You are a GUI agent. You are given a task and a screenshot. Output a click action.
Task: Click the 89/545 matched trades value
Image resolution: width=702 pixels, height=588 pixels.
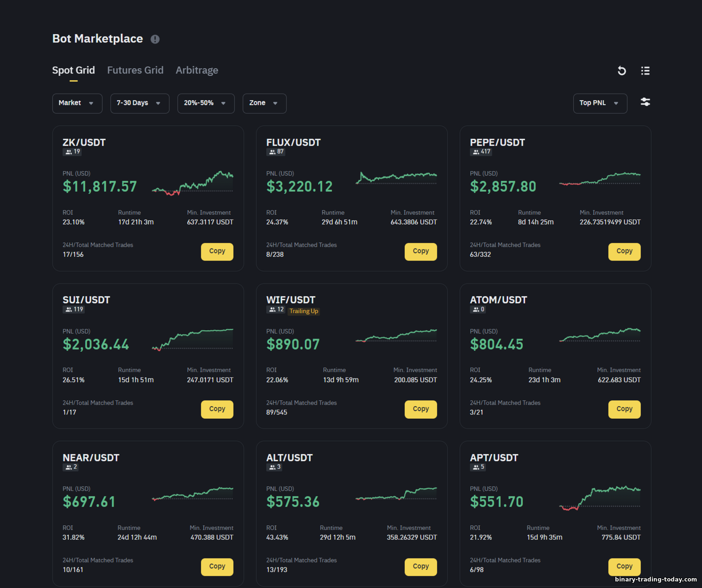[277, 412]
